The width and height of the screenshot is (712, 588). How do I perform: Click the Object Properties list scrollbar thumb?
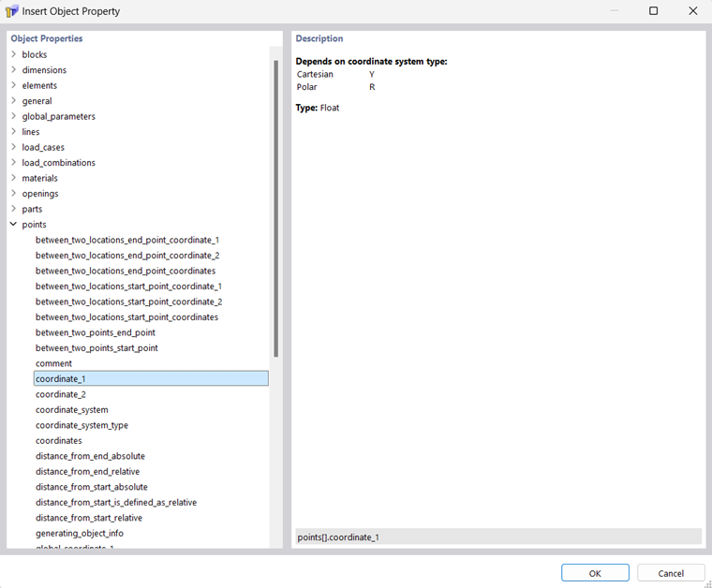coord(275,209)
